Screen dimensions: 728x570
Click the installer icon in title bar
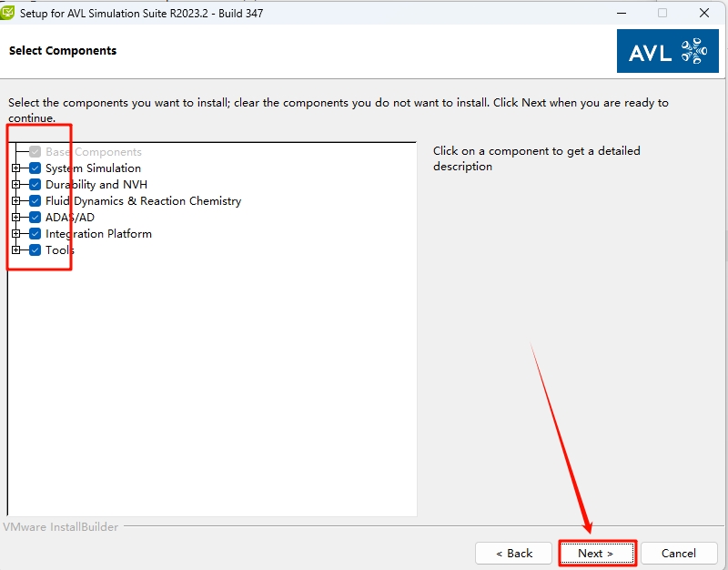coord(8,13)
